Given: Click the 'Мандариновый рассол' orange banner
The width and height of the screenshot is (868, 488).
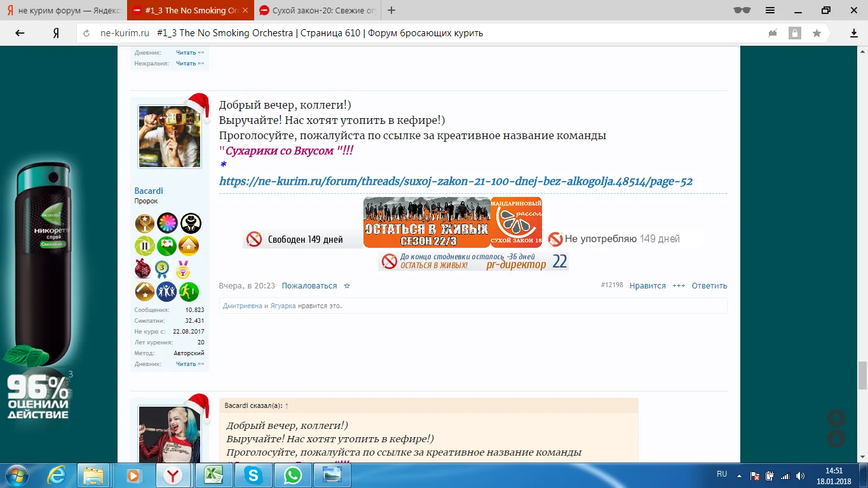Looking at the screenshot, I should 517,222.
